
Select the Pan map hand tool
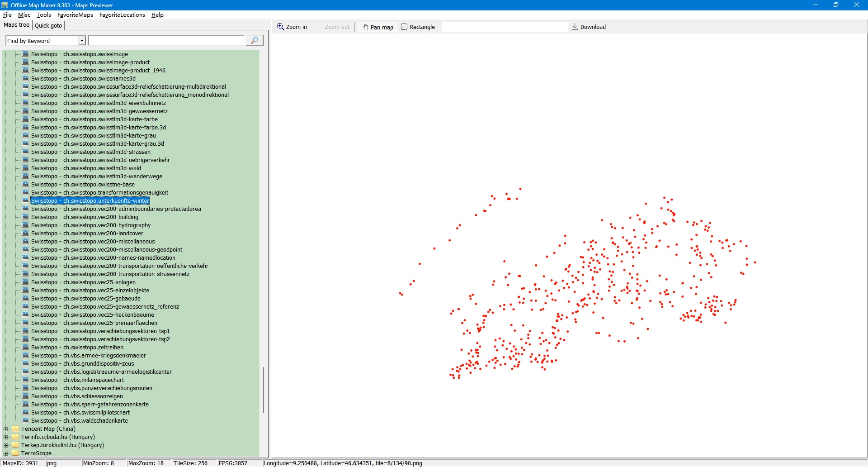[x=377, y=27]
